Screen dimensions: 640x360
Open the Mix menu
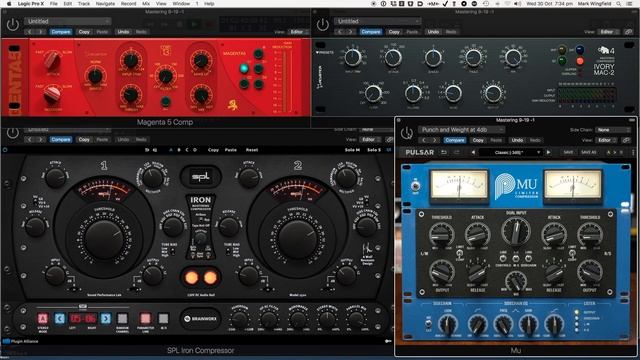pos(146,4)
